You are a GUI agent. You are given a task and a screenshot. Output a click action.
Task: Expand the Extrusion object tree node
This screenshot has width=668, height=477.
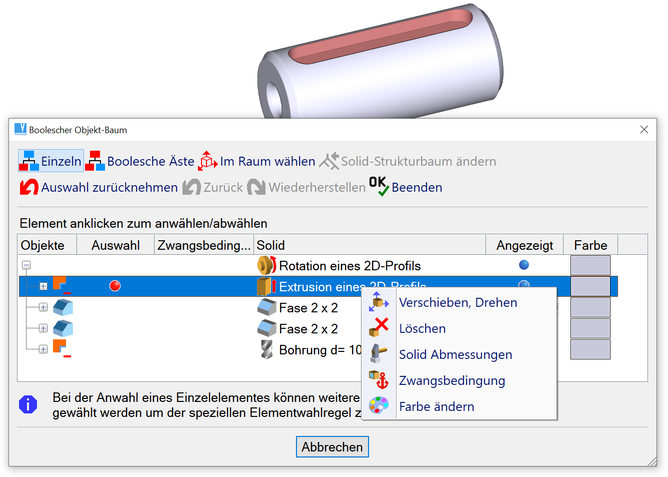tap(43, 287)
